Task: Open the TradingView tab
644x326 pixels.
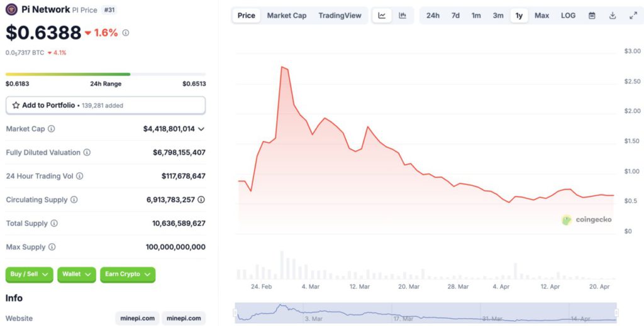Action: 340,16
